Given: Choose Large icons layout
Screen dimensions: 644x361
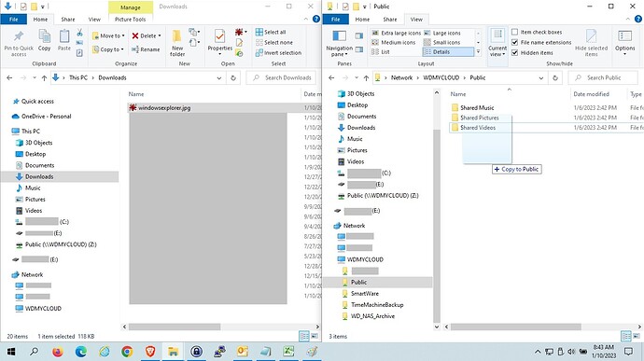Looking at the screenshot, I should point(442,33).
